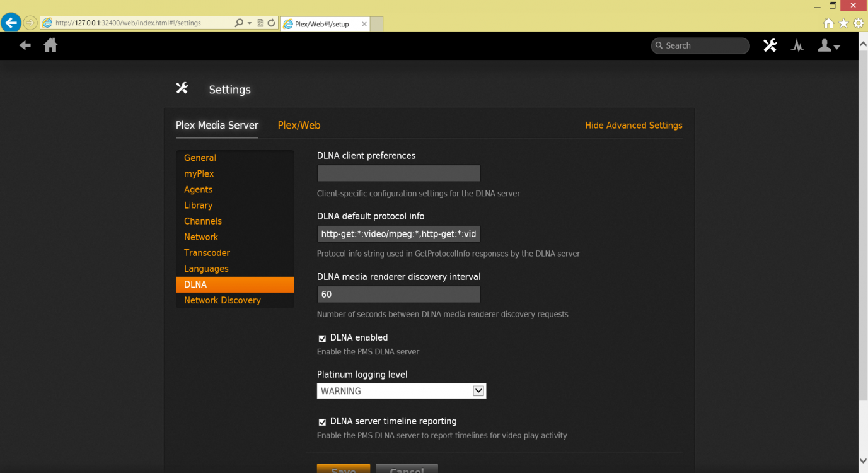The height and width of the screenshot is (473, 868).
Task: Click the address bar search magnifier icon
Action: point(239,23)
